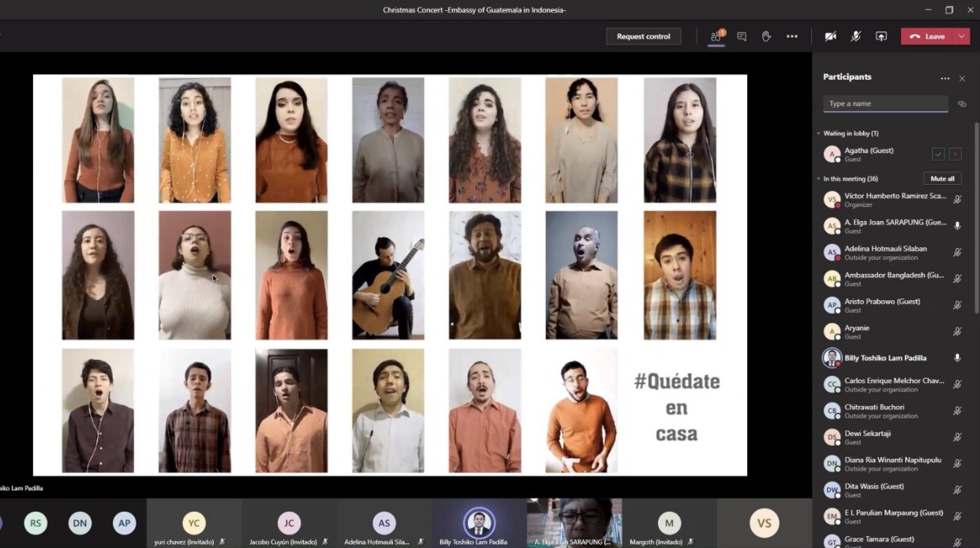Click the Share content icon

tap(881, 36)
